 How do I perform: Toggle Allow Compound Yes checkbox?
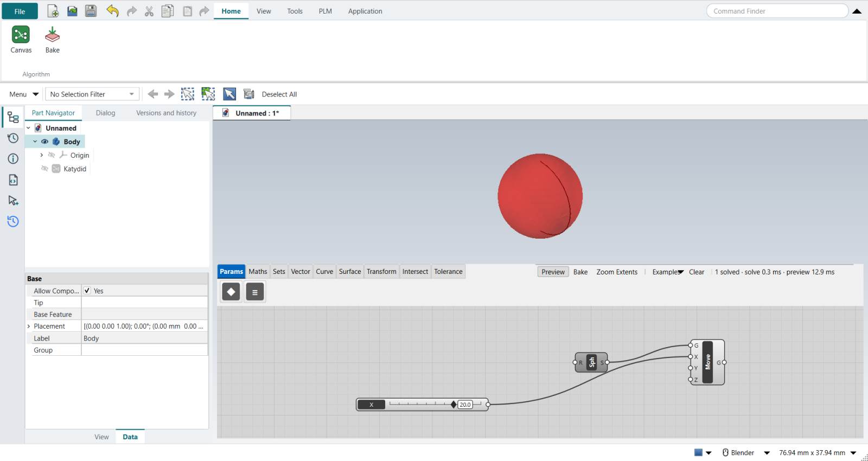(87, 291)
